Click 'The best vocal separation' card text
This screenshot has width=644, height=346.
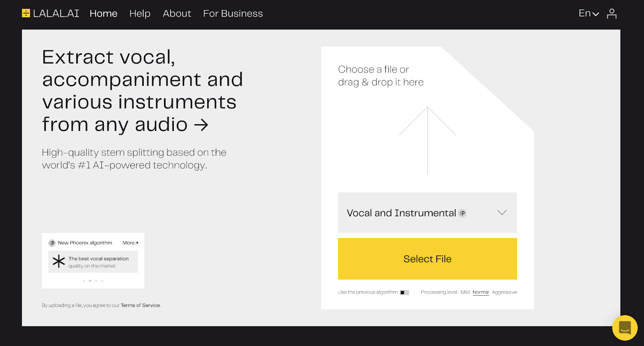tap(99, 259)
